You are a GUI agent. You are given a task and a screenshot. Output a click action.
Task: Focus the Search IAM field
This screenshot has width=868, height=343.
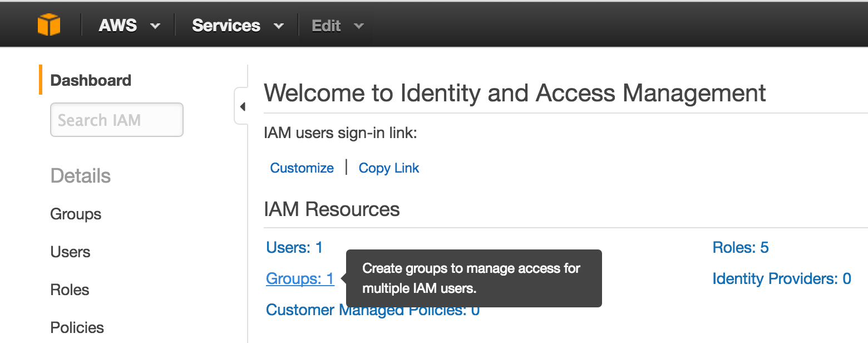tap(117, 120)
